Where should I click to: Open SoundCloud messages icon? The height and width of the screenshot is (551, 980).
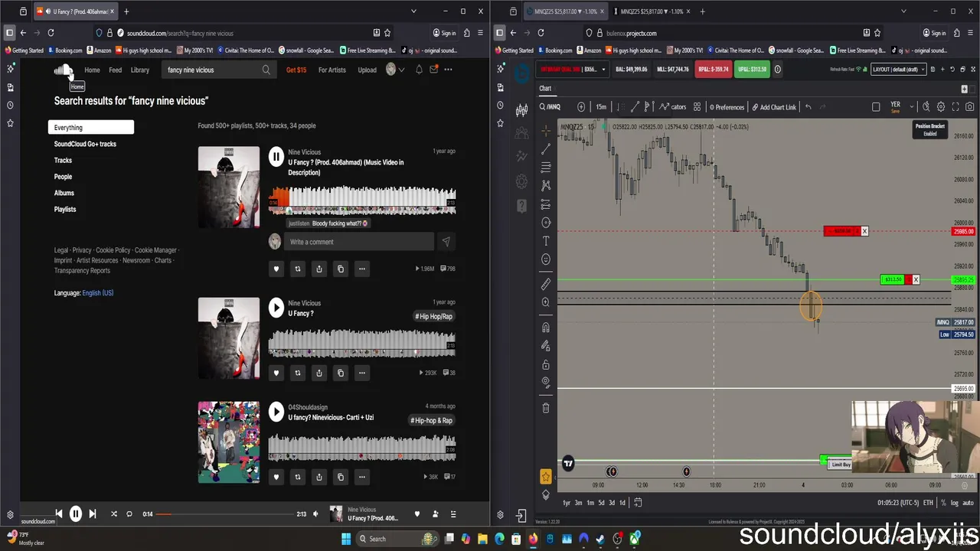pyautogui.click(x=433, y=70)
